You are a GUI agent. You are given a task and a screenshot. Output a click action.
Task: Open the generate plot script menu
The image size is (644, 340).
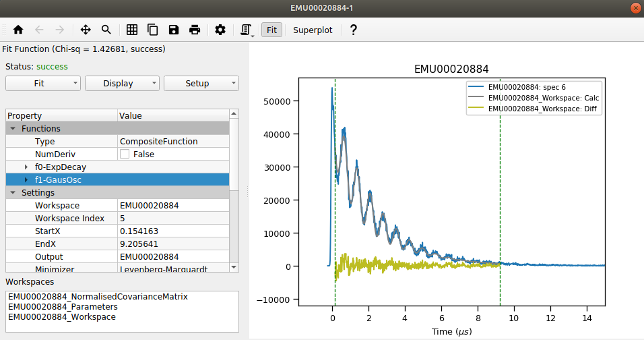tap(247, 30)
